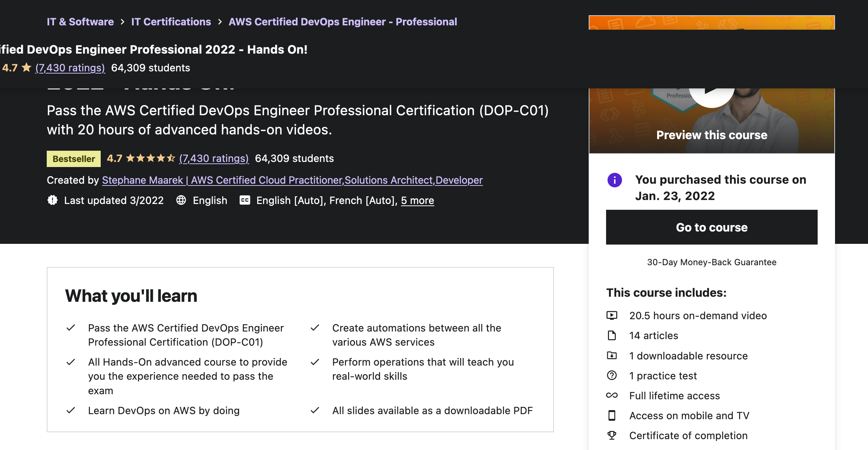This screenshot has width=868, height=450.
Task: Click the trophy certificate icon
Action: coord(612,435)
